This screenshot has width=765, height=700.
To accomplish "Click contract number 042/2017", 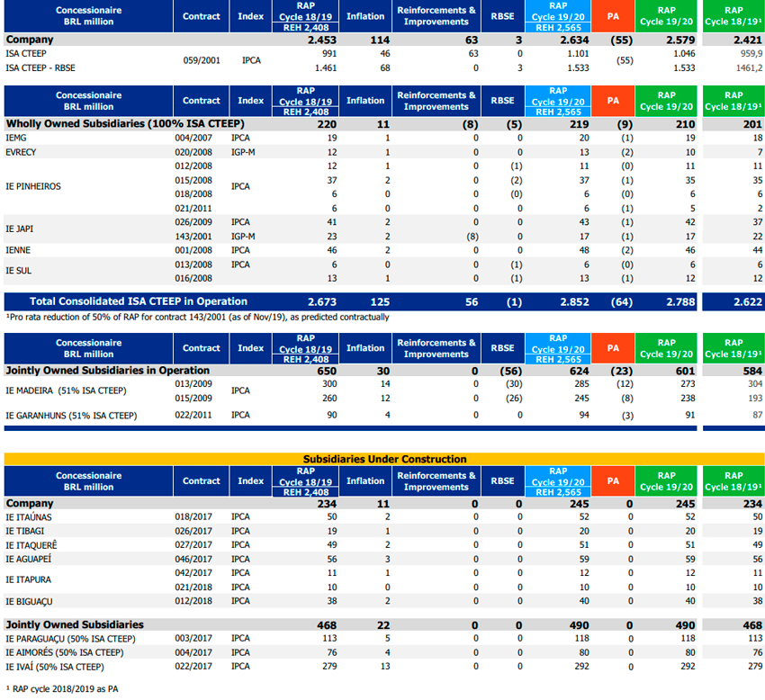I will pyautogui.click(x=193, y=572).
